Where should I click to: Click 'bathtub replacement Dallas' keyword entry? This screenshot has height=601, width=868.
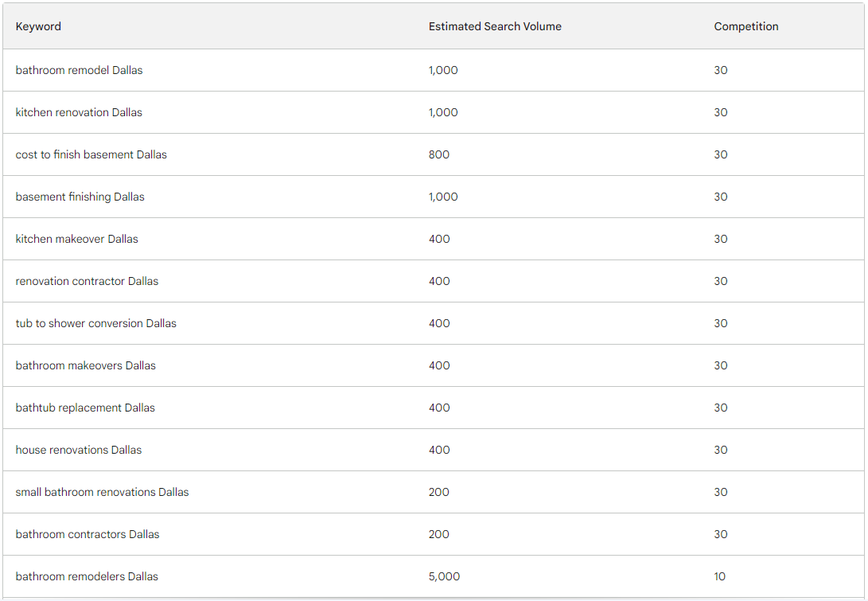tap(85, 408)
